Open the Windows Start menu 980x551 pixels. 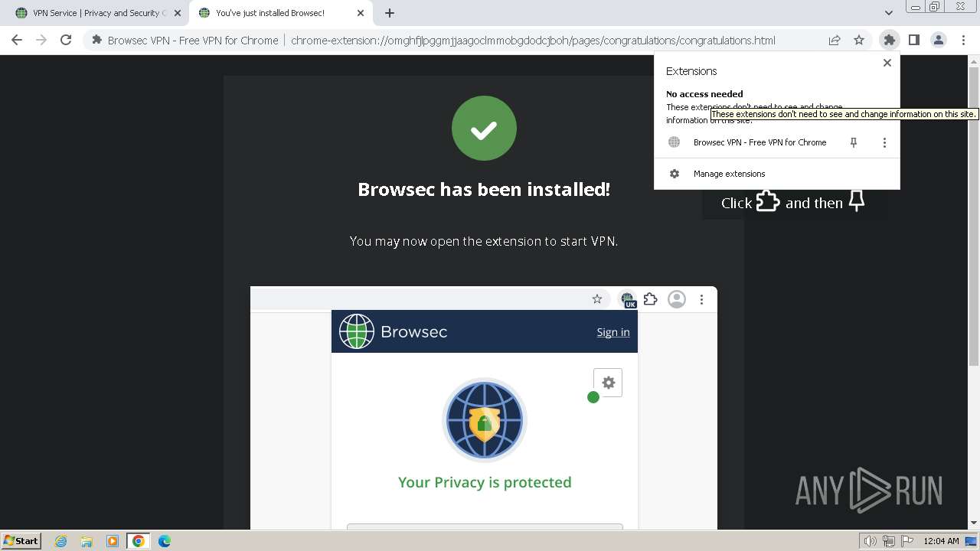click(21, 540)
